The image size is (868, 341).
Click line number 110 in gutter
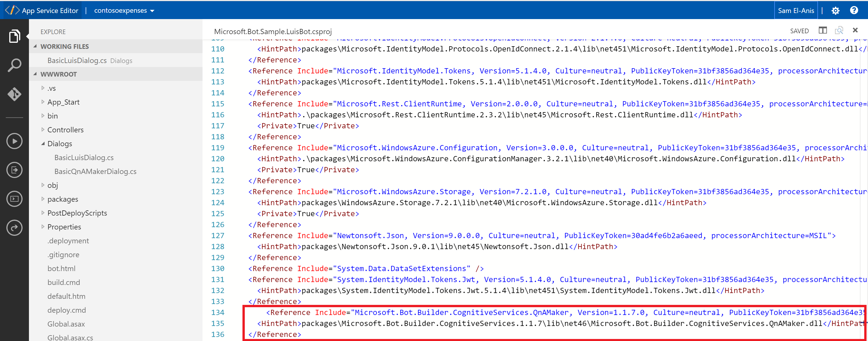pyautogui.click(x=218, y=49)
